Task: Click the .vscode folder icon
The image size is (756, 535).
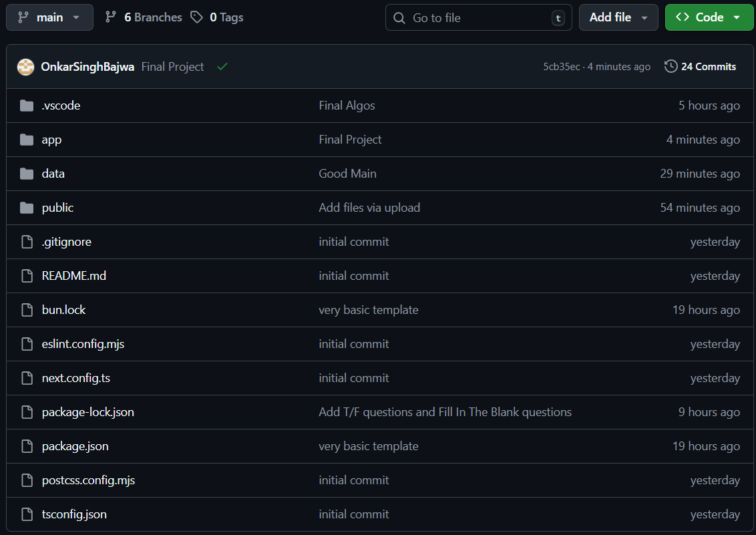Action: coord(27,106)
